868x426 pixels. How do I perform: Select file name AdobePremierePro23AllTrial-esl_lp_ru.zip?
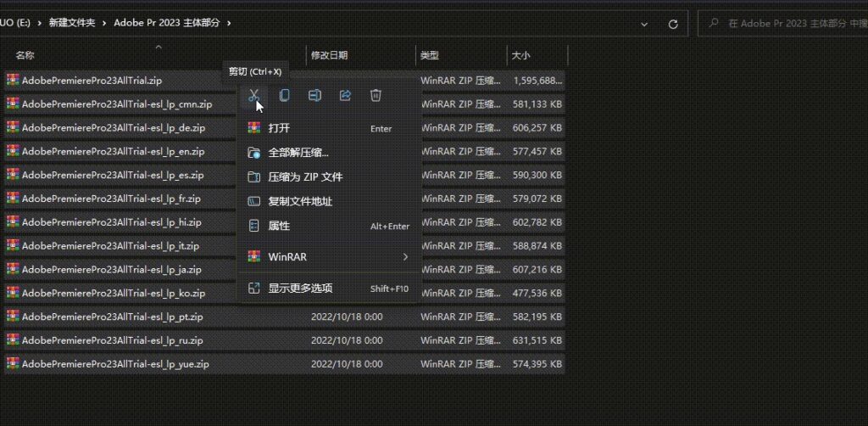[x=113, y=340]
